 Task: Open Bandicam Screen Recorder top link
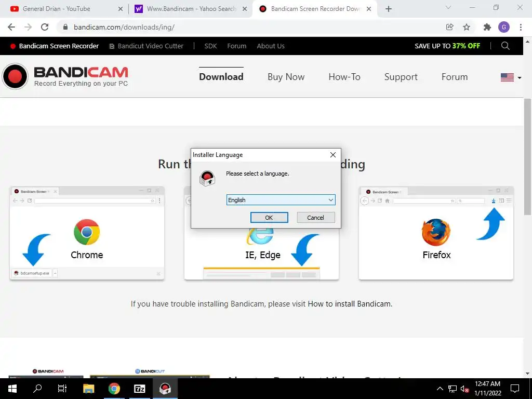[x=55, y=46]
